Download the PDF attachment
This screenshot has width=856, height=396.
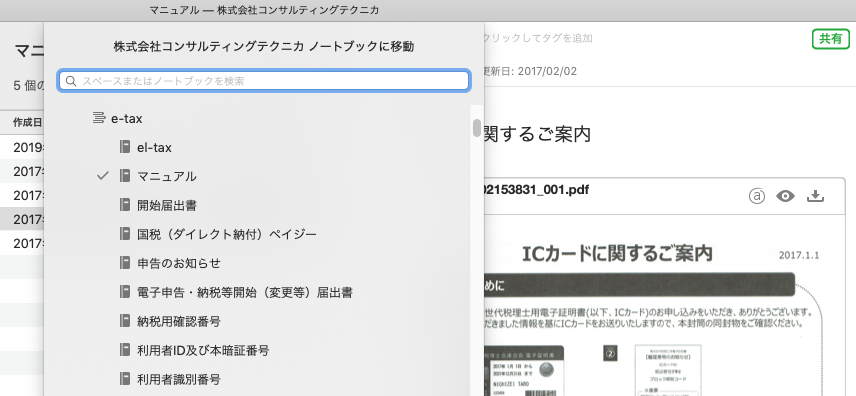coord(815,196)
